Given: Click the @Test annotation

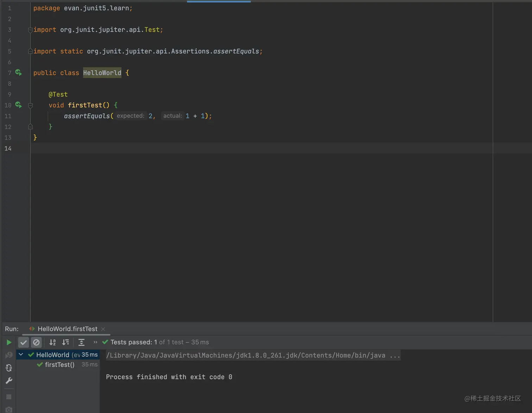Looking at the screenshot, I should point(58,94).
